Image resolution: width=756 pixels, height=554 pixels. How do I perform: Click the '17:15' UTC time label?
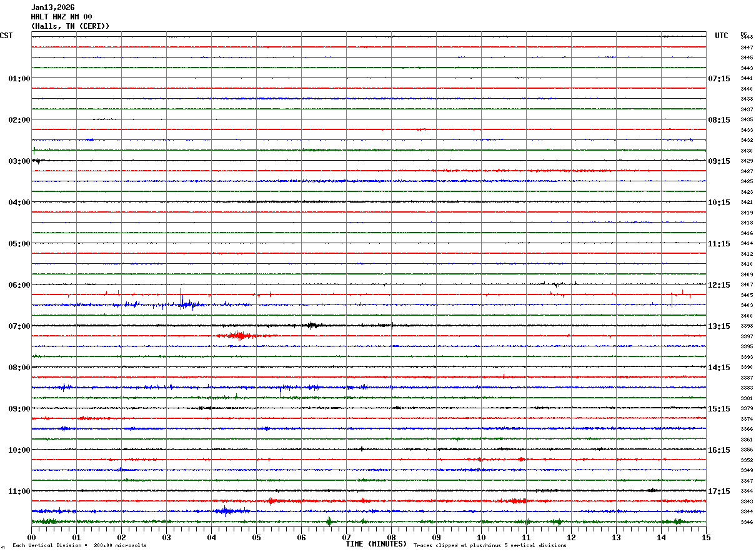tap(719, 491)
